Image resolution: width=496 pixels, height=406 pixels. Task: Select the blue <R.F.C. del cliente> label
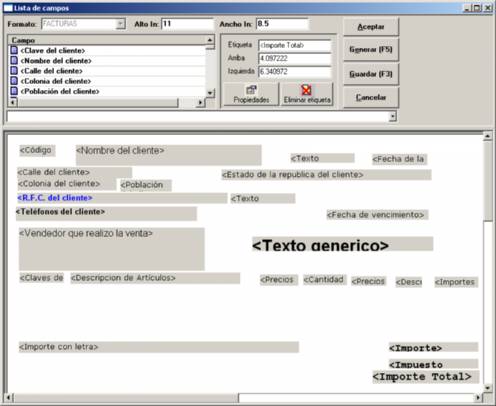(x=122, y=198)
